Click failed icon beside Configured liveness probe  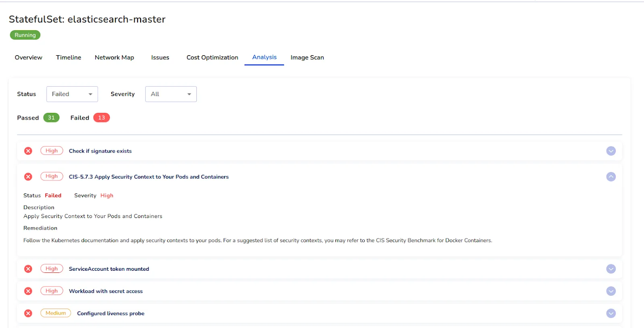click(x=28, y=313)
